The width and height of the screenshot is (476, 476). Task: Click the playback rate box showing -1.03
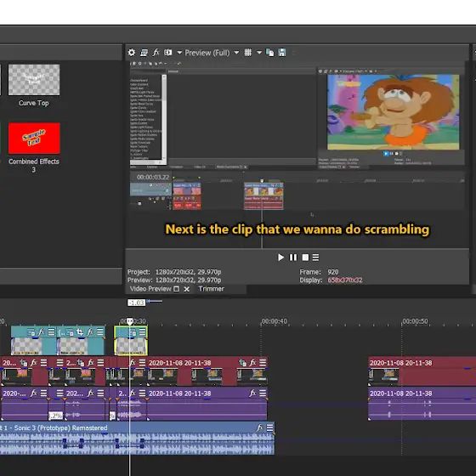coord(136,303)
